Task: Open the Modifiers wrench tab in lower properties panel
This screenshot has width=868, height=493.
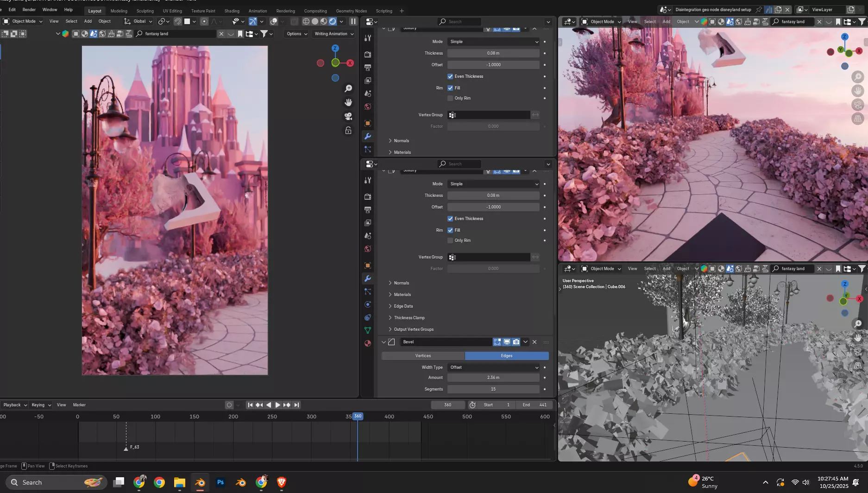Action: pos(368,278)
